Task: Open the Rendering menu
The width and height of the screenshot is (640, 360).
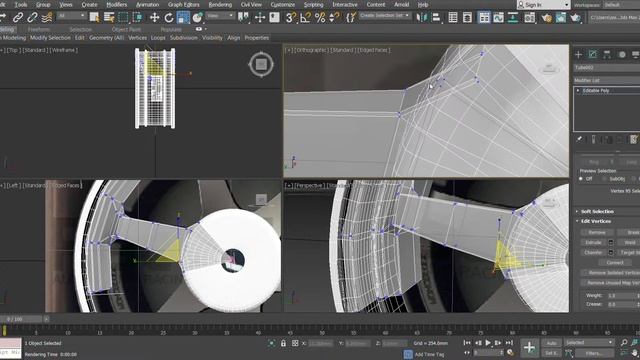Action: [220, 4]
